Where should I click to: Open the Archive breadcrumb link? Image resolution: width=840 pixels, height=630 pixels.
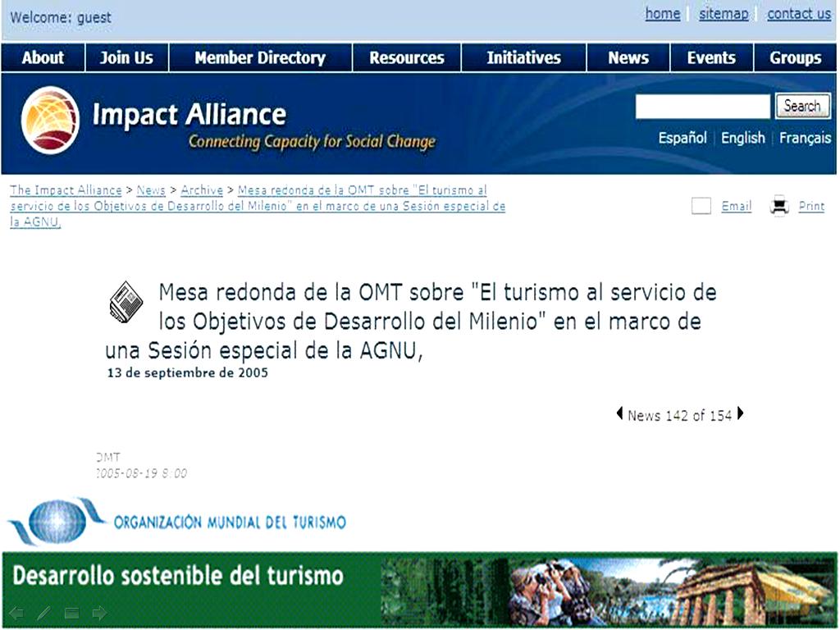click(202, 189)
